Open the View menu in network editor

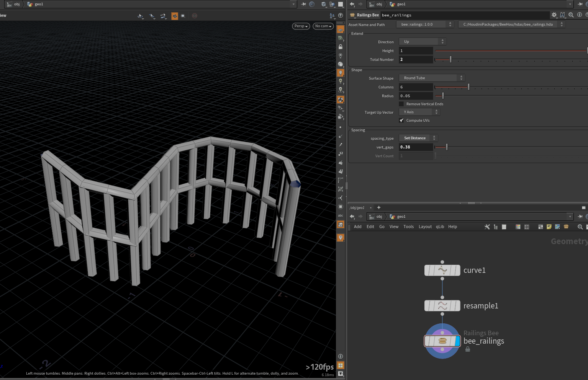394,227
